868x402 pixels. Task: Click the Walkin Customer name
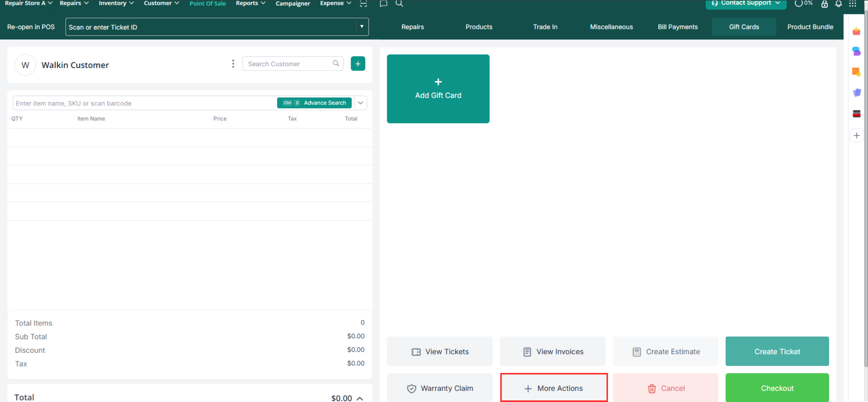click(x=75, y=65)
